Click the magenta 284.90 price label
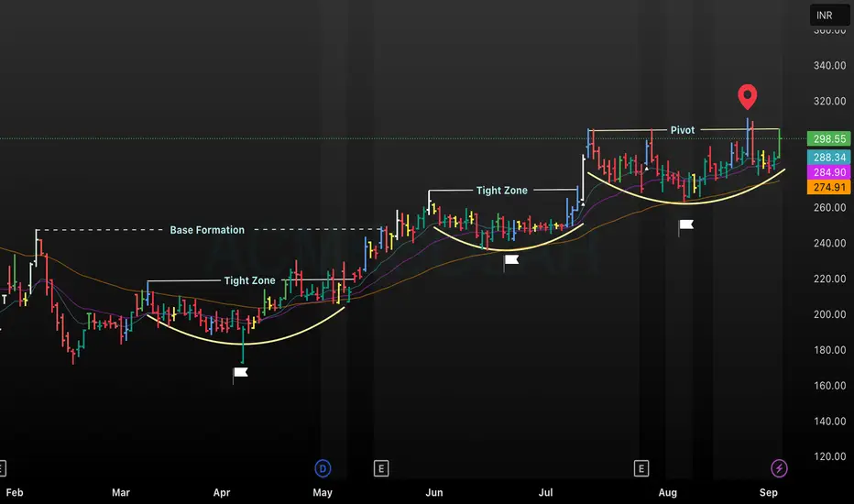The width and height of the screenshot is (854, 504). 829,172
